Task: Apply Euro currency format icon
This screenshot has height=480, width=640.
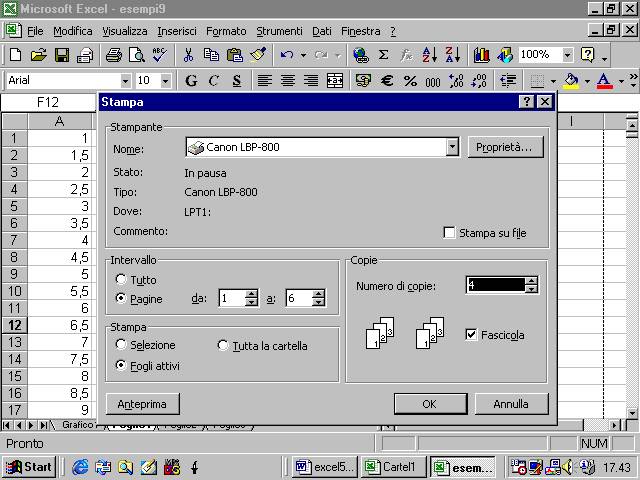Action: [387, 81]
